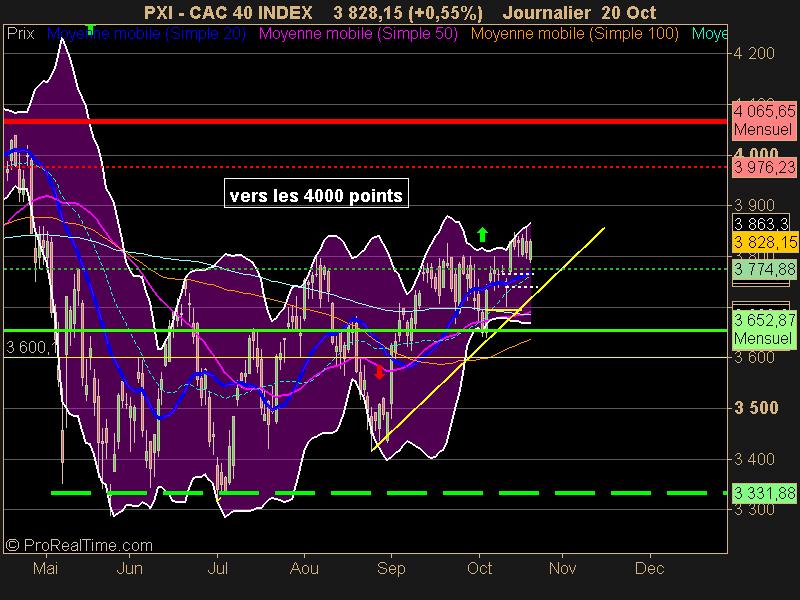Screen dimensions: 800x600
Task: Click the dashed green support line
Action: [389, 493]
